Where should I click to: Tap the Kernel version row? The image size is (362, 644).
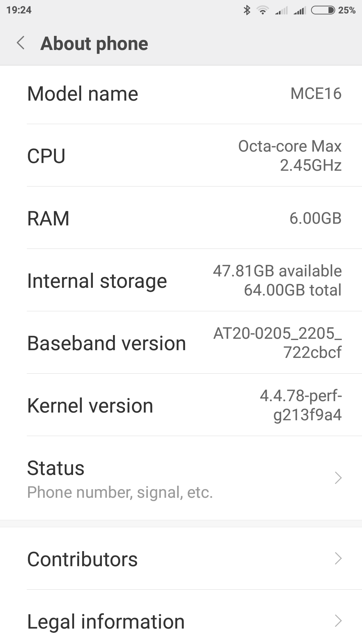click(x=181, y=406)
